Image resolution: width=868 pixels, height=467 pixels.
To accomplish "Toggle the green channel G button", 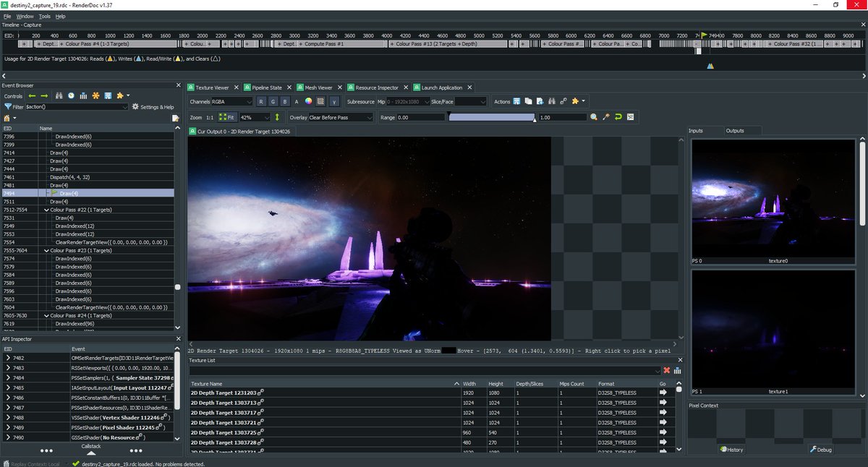I will click(x=273, y=101).
